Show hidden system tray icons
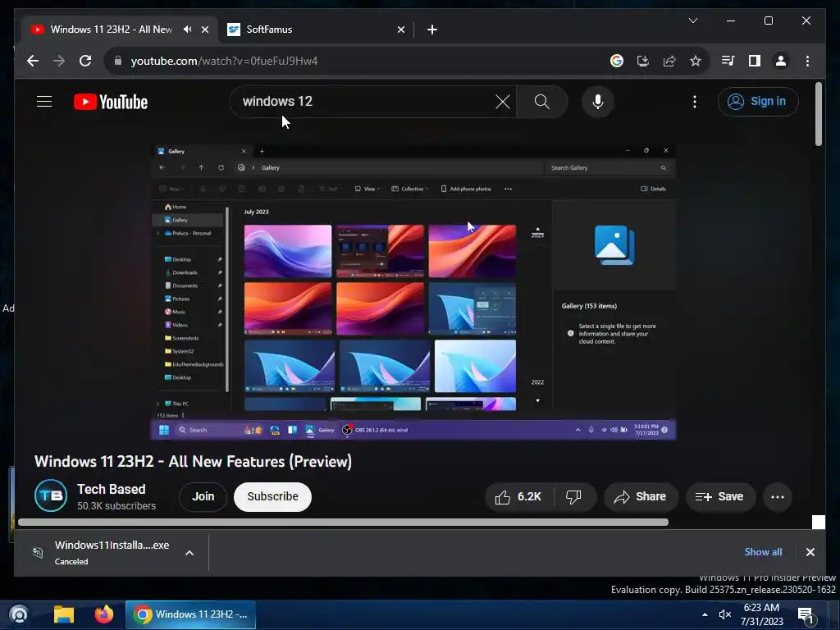840x630 pixels. [x=705, y=614]
